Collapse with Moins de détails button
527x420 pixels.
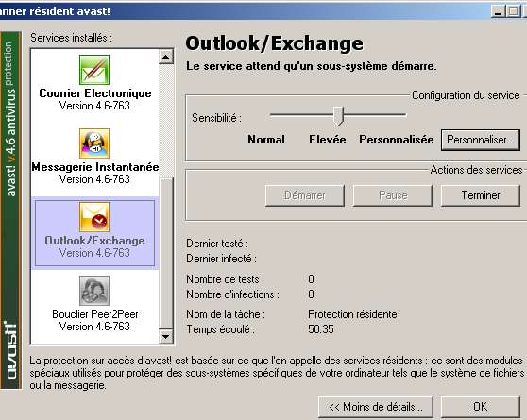coord(376,407)
